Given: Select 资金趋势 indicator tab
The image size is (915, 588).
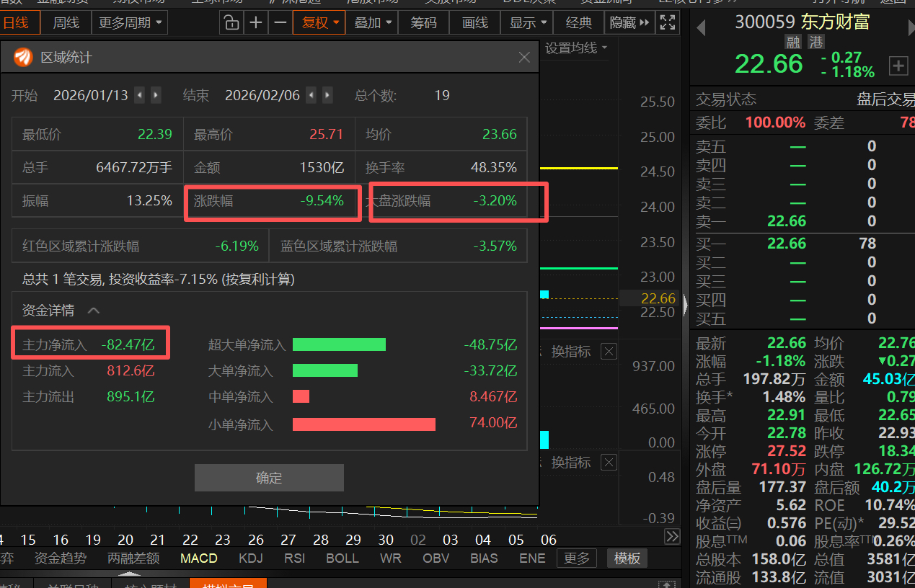Looking at the screenshot, I should point(61,558).
